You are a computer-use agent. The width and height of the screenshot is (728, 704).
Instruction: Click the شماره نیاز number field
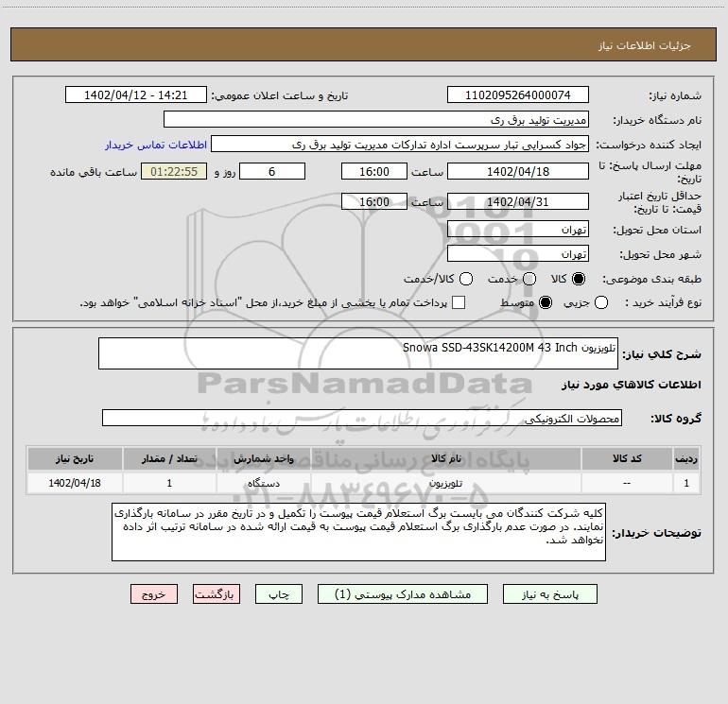click(x=518, y=94)
